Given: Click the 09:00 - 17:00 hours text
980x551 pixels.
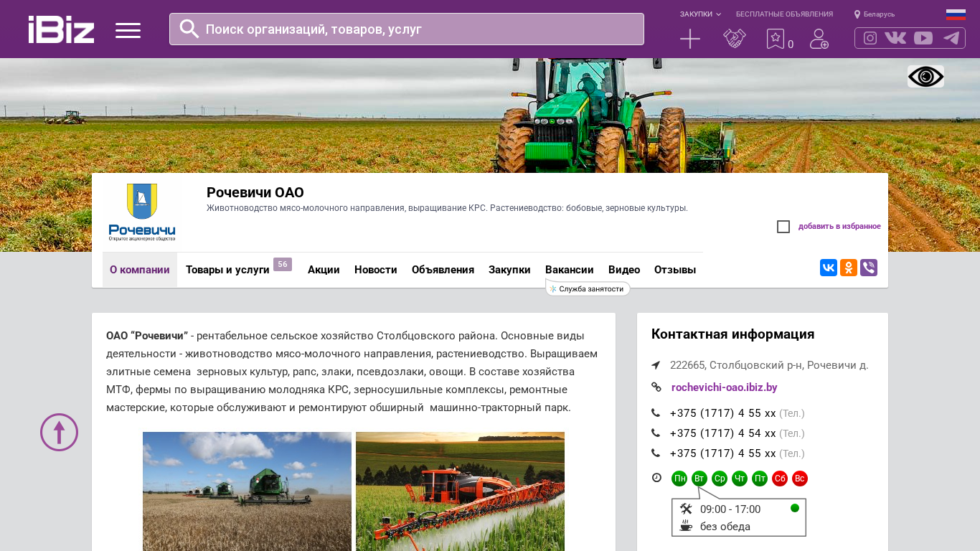Looking at the screenshot, I should (730, 509).
